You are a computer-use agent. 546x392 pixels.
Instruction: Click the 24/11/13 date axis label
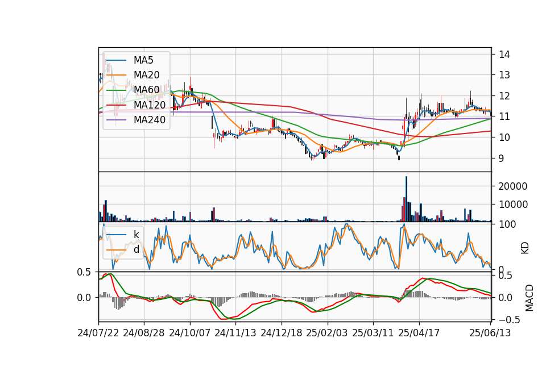[235, 333]
